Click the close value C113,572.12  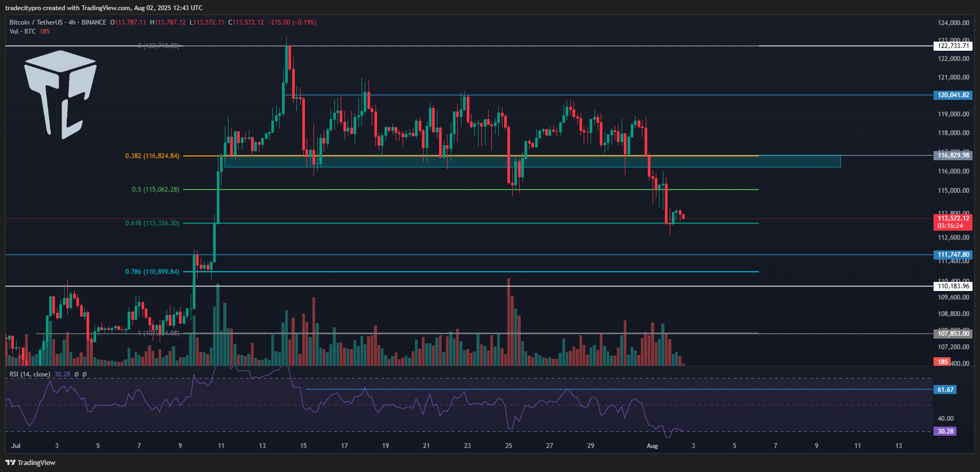point(246,22)
